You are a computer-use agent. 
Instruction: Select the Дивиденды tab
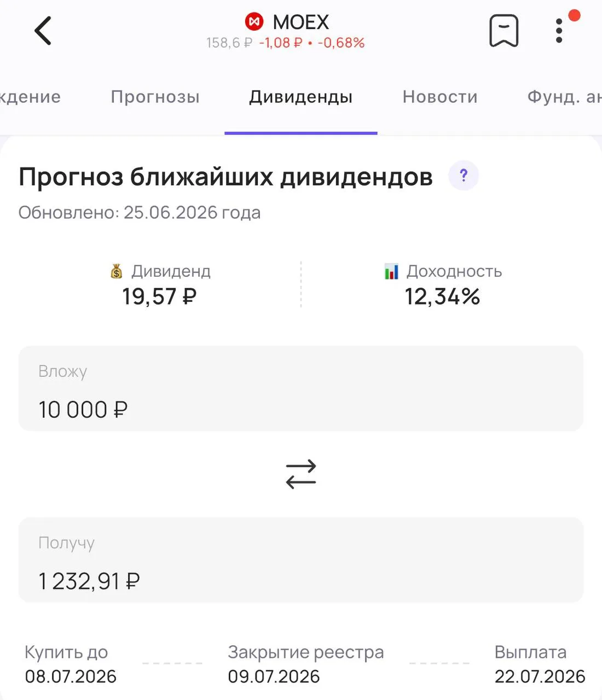point(300,97)
